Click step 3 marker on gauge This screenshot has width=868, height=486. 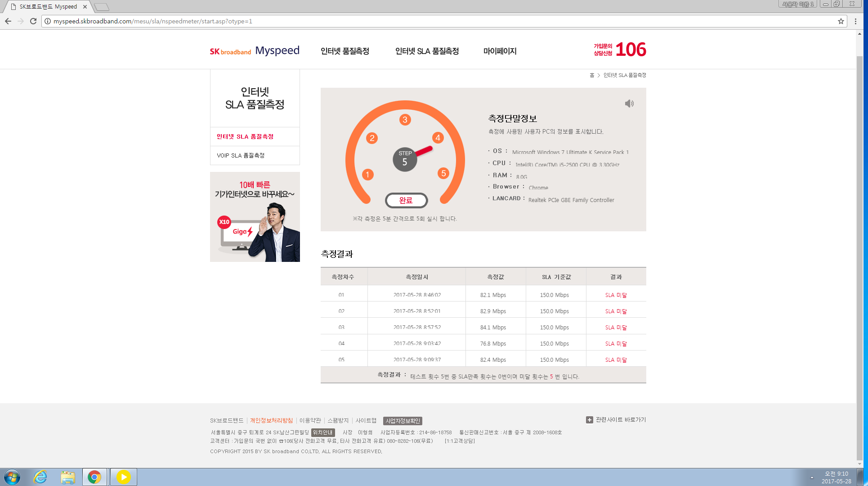(405, 120)
